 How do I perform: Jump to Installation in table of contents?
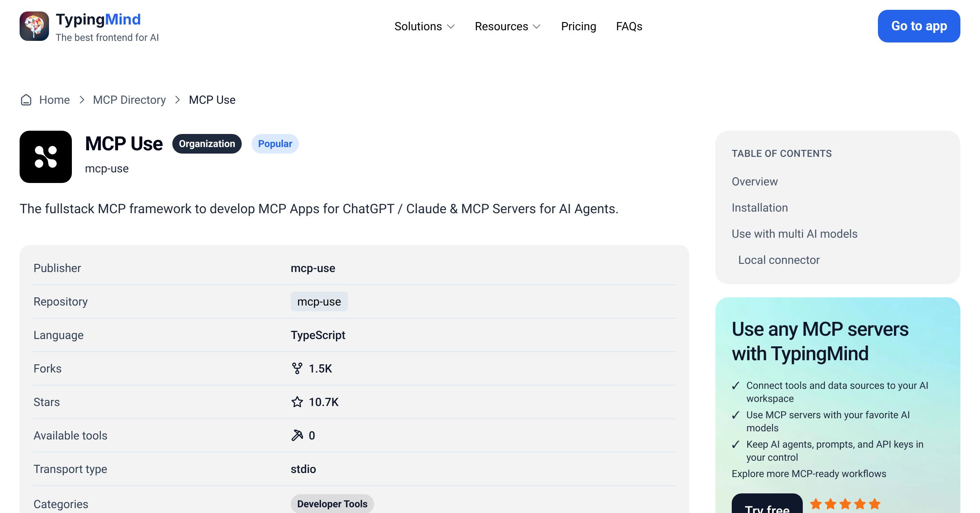coord(760,207)
